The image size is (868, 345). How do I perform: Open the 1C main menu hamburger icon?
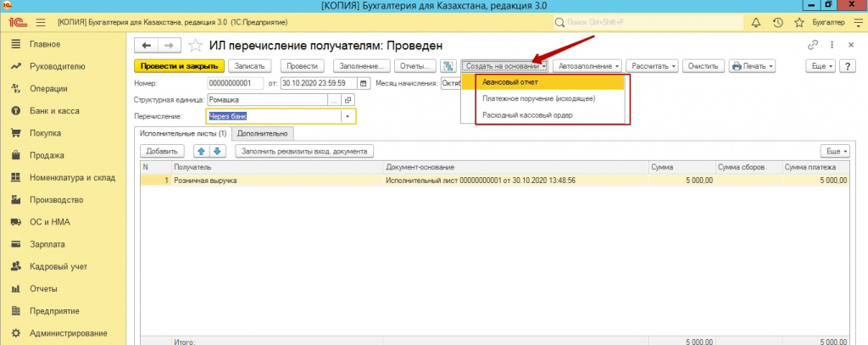point(41,23)
